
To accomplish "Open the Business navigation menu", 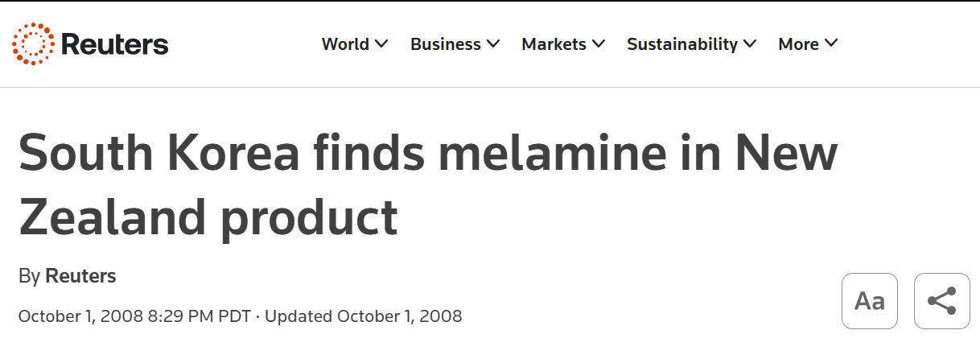I will click(445, 44).
